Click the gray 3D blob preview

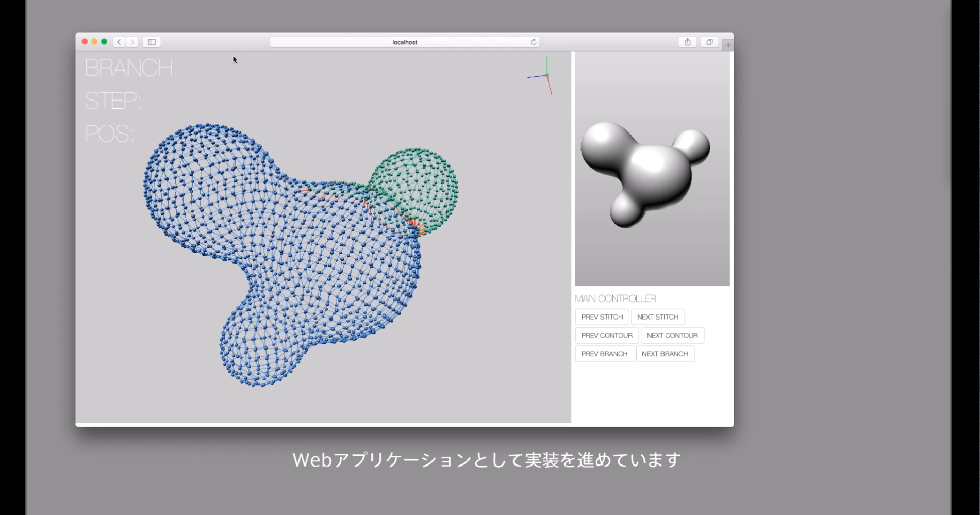(x=644, y=170)
